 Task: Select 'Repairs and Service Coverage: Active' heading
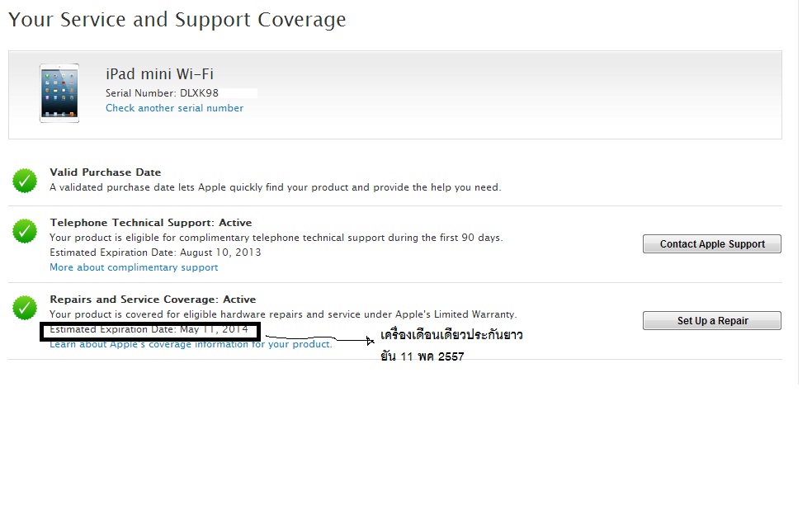pos(153,300)
